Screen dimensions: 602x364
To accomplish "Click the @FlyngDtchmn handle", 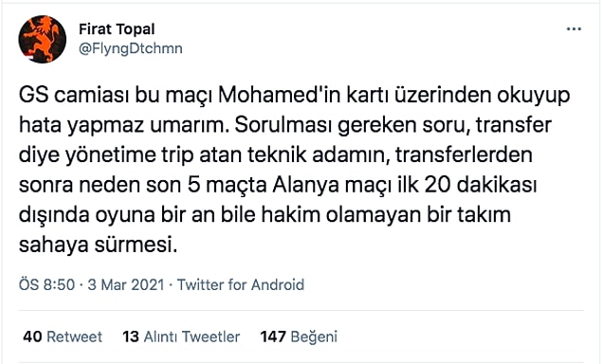I will (x=131, y=48).
